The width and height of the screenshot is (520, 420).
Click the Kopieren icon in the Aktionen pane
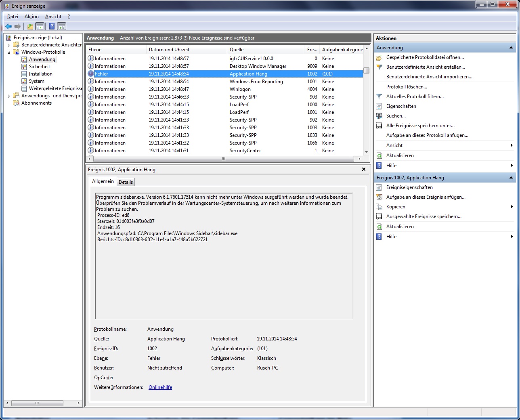click(x=379, y=207)
